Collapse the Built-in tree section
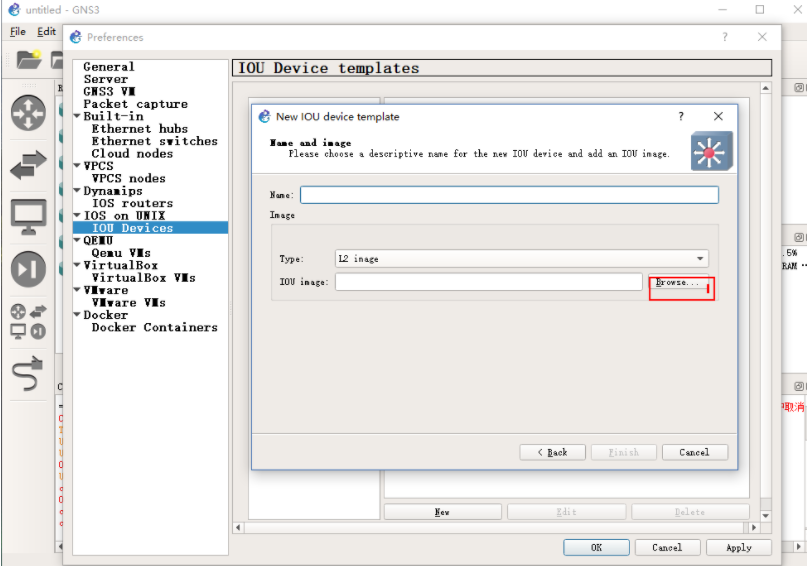The image size is (807, 566). point(77,117)
